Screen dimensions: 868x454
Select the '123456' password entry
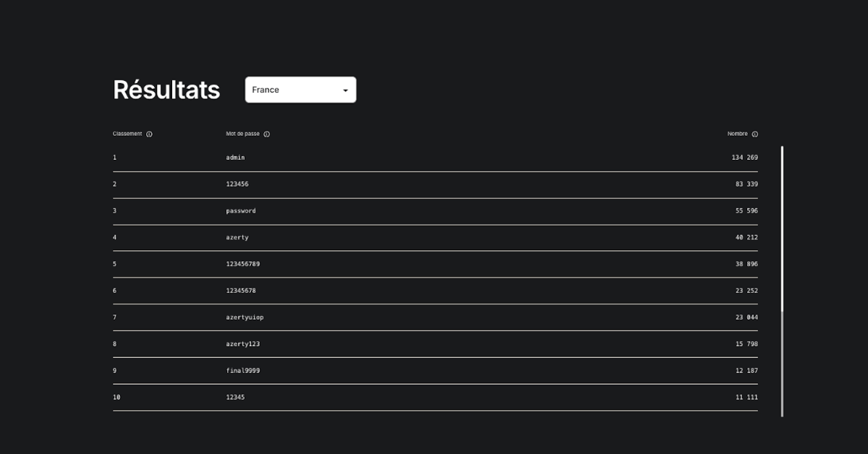coord(237,184)
